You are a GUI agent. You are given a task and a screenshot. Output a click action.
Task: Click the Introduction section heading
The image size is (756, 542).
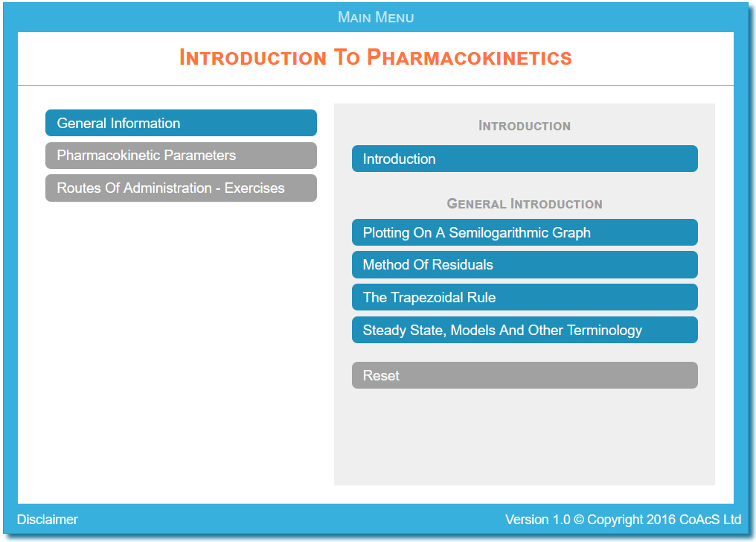[525, 126]
